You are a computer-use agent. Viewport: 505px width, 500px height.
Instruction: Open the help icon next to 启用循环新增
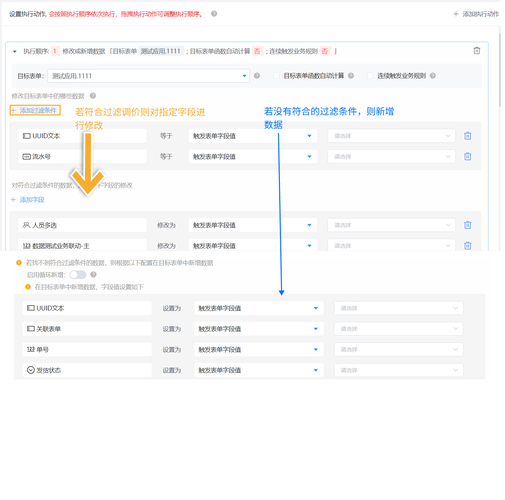tap(93, 274)
